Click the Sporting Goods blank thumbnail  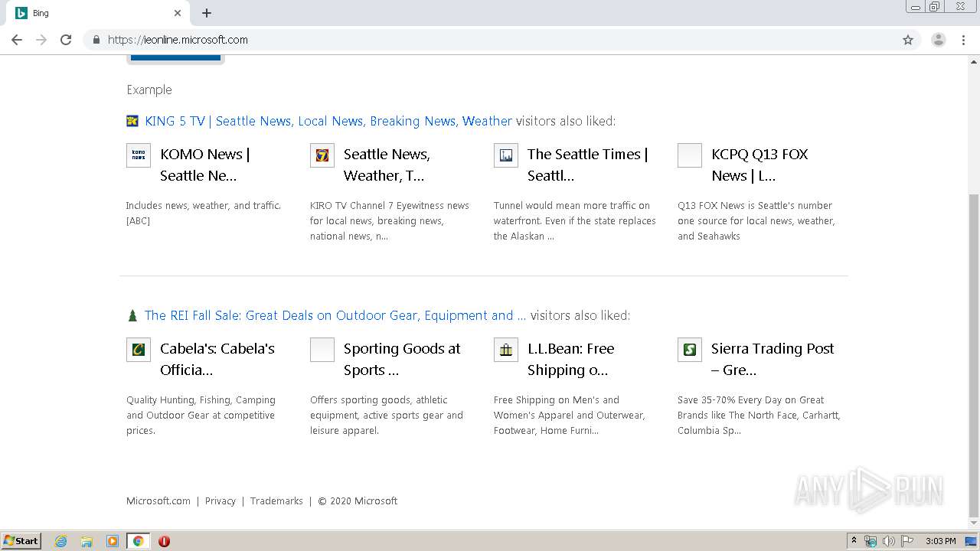pos(322,350)
